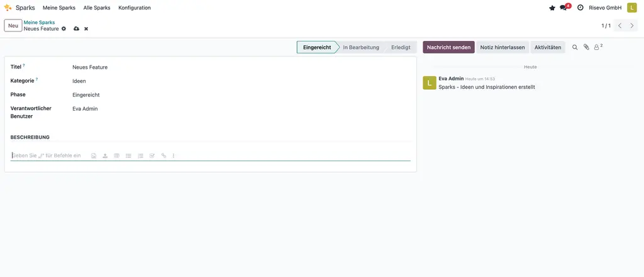Screen dimensions: 644x277
Task: Insert a link in the description
Action: (x=164, y=155)
